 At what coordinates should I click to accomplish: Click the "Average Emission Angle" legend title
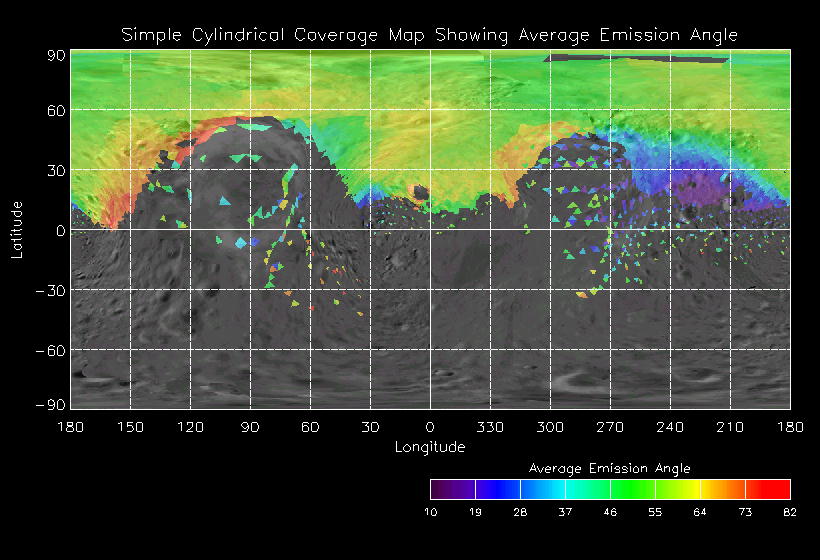coord(609,468)
